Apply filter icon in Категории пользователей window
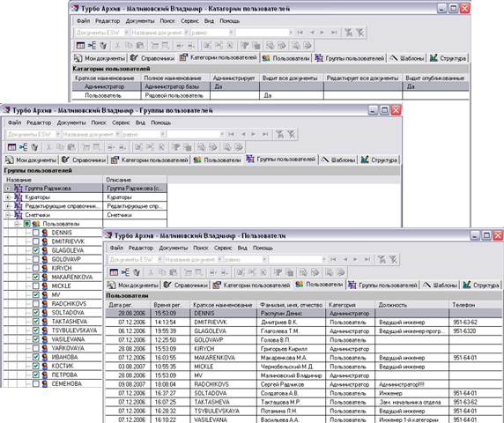Image resolution: width=504 pixels, height=423 pixels. pos(349,33)
